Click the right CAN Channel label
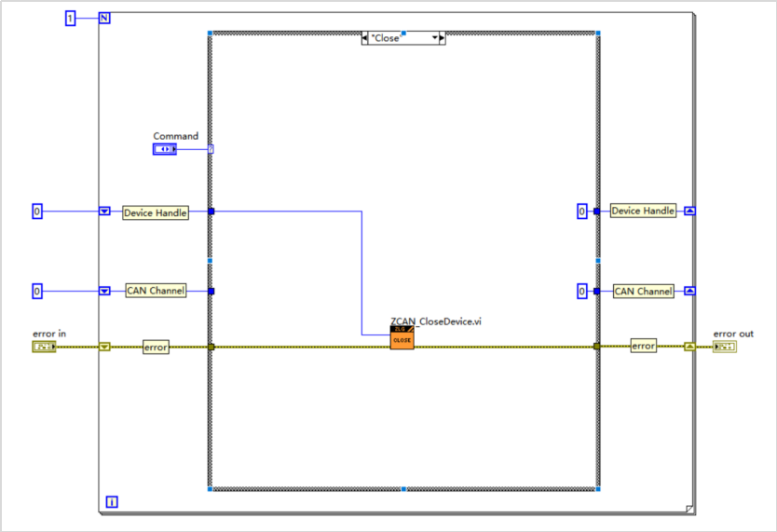Screen dimensions: 777x532 click(x=643, y=292)
